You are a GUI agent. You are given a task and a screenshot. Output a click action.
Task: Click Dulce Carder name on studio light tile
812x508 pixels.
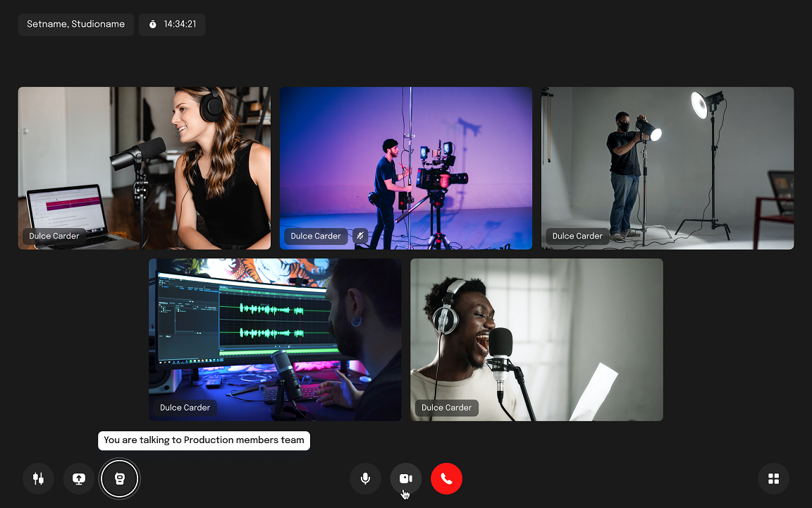577,236
